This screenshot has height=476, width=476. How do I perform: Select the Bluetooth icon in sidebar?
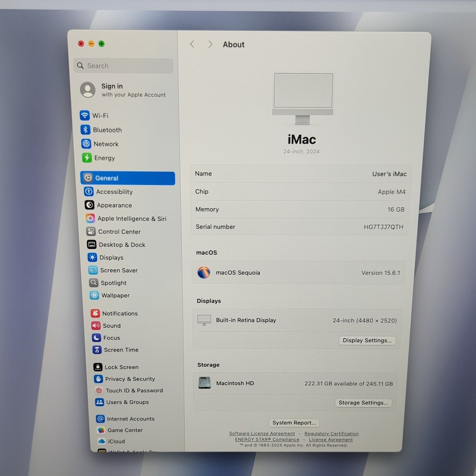(85, 130)
